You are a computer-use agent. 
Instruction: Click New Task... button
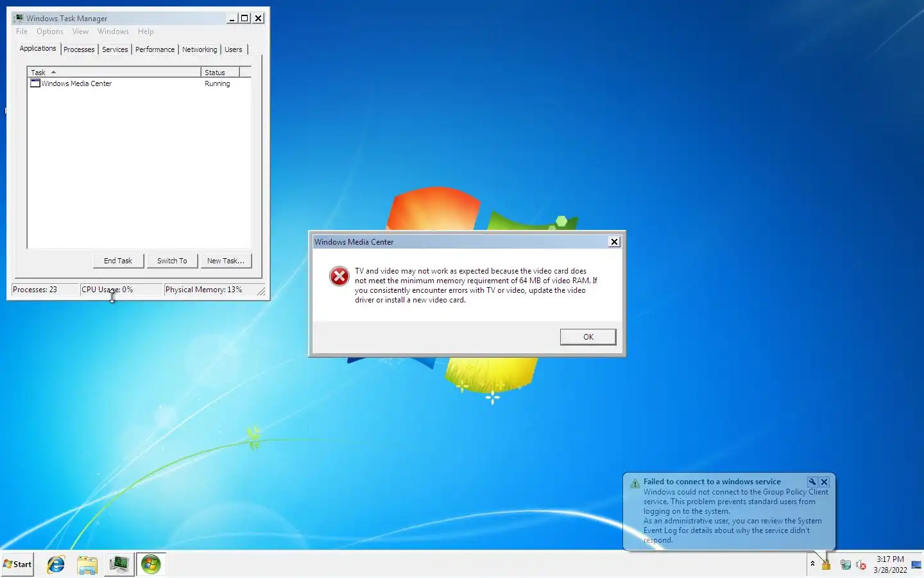(226, 261)
